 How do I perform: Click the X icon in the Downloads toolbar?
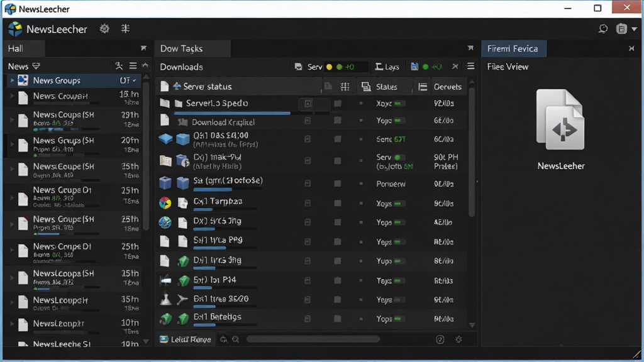pos(455,67)
